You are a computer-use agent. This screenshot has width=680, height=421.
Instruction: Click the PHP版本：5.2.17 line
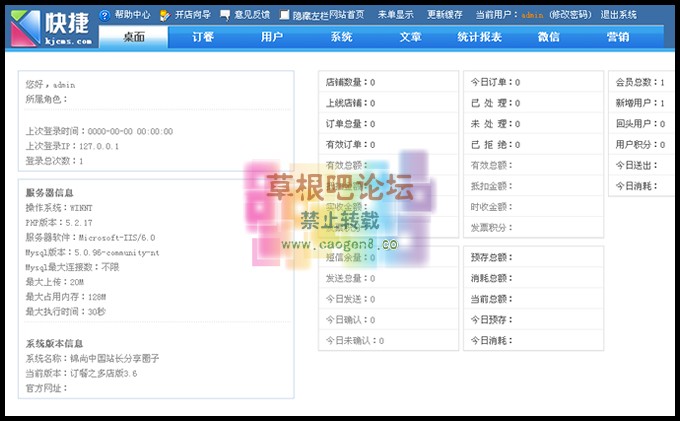(x=59, y=222)
